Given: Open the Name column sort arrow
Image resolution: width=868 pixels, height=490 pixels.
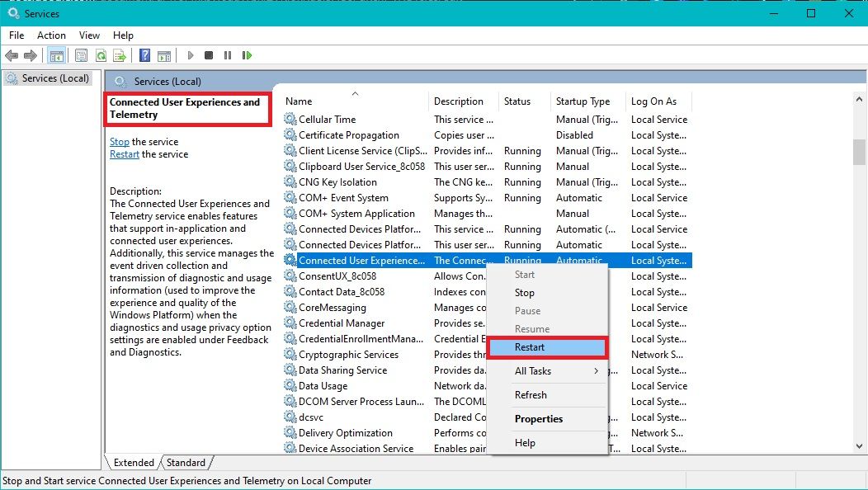Looking at the screenshot, I should coord(355,93).
